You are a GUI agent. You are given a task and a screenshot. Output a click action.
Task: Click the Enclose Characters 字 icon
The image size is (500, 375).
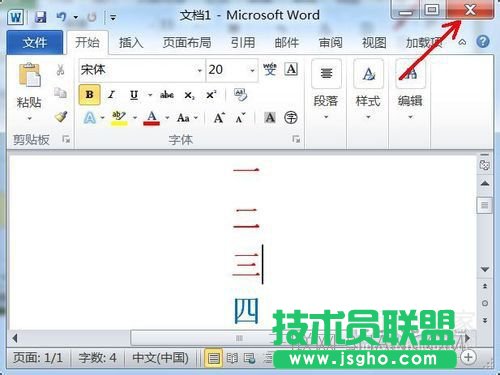[291, 118]
